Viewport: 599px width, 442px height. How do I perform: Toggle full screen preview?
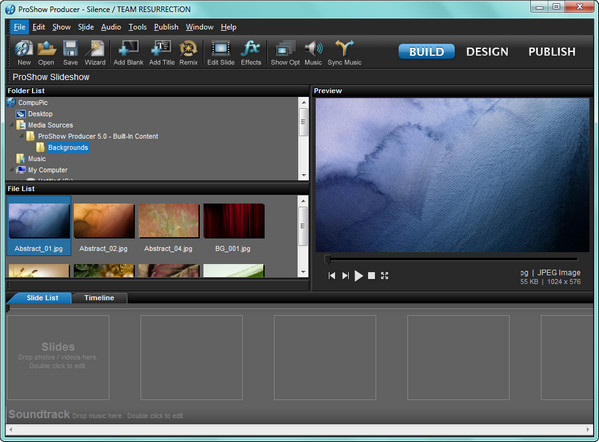tap(384, 275)
